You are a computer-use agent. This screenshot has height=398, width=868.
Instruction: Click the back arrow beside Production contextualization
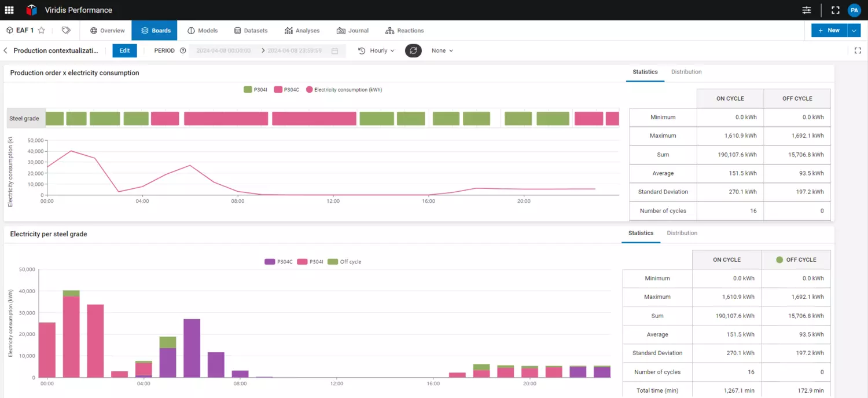6,51
